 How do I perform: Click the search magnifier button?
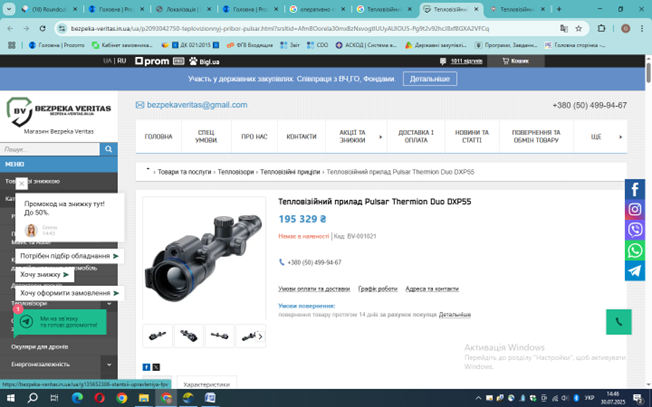click(109, 149)
